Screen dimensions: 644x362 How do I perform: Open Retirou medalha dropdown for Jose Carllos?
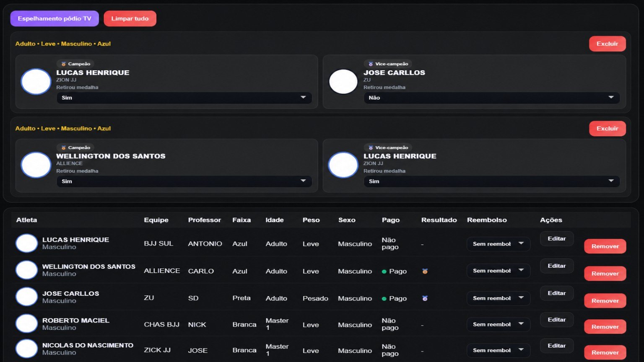pyautogui.click(x=491, y=98)
